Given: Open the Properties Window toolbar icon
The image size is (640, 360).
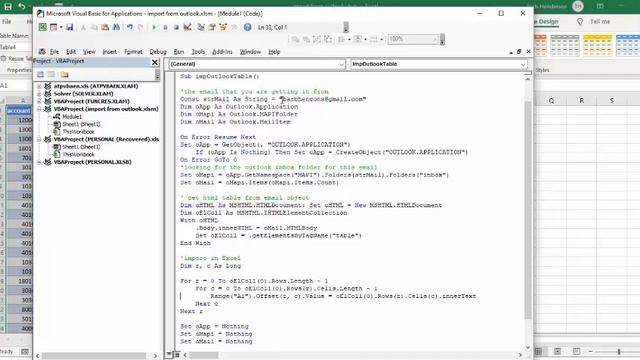Looking at the screenshot, I should [x=212, y=27].
